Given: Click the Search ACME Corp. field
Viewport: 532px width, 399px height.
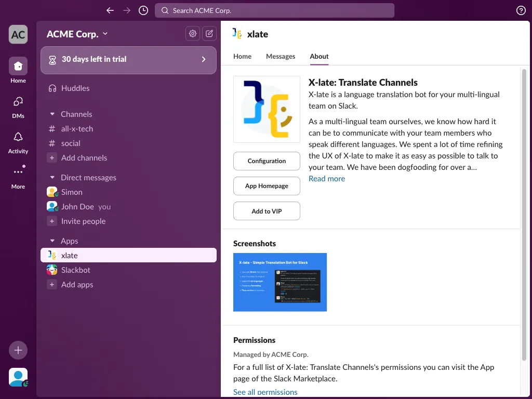Looking at the screenshot, I should [x=274, y=10].
